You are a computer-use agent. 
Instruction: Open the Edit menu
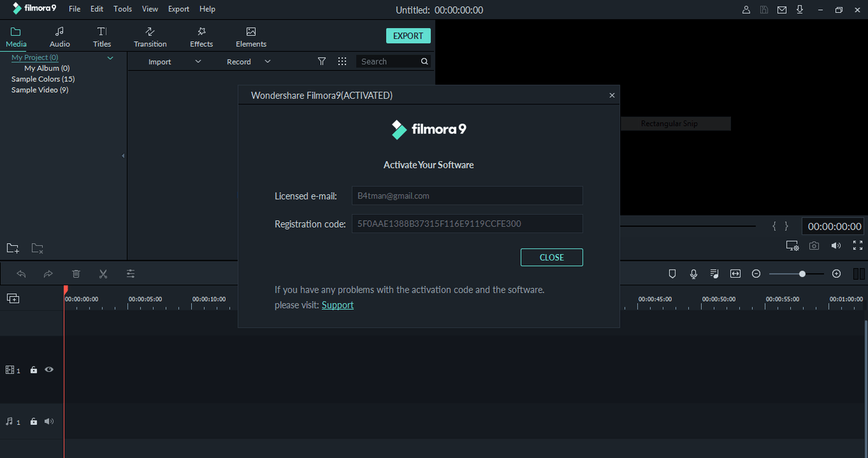pyautogui.click(x=97, y=9)
